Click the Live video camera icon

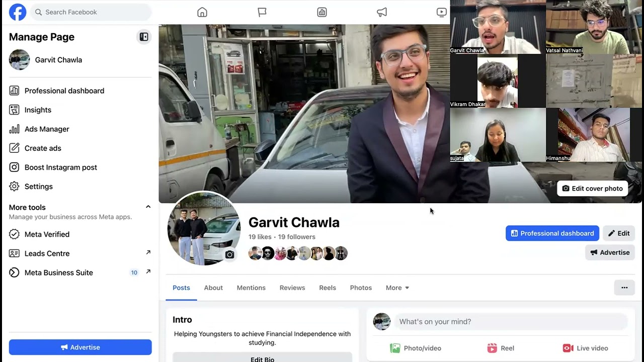[x=568, y=348]
